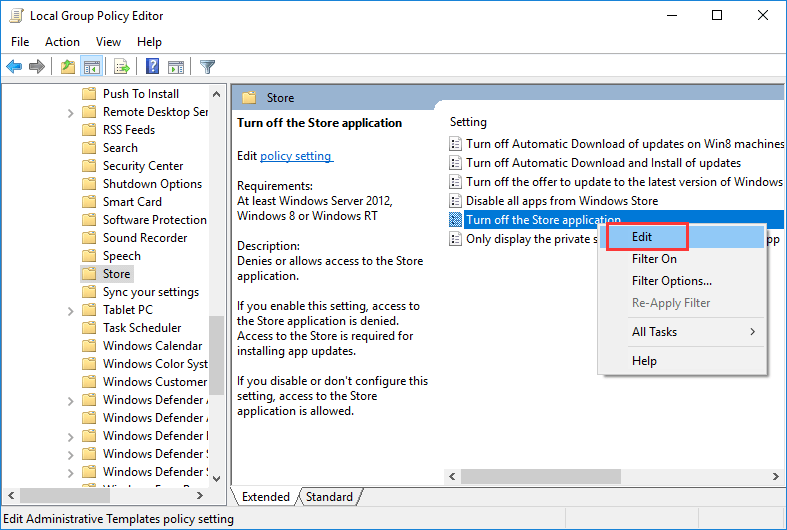Viewport: 787px width, 530px height.
Task: Click the Export List toolbar icon
Action: click(x=121, y=67)
